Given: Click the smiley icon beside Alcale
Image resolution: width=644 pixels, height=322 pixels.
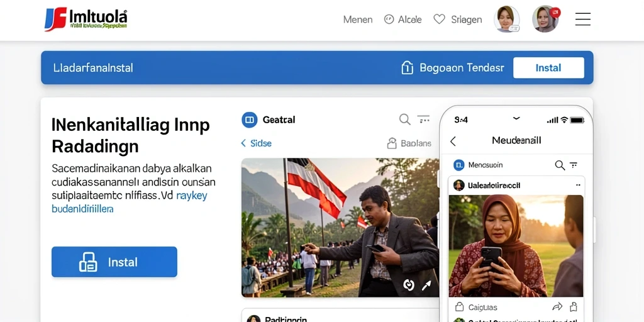Looking at the screenshot, I should [389, 19].
